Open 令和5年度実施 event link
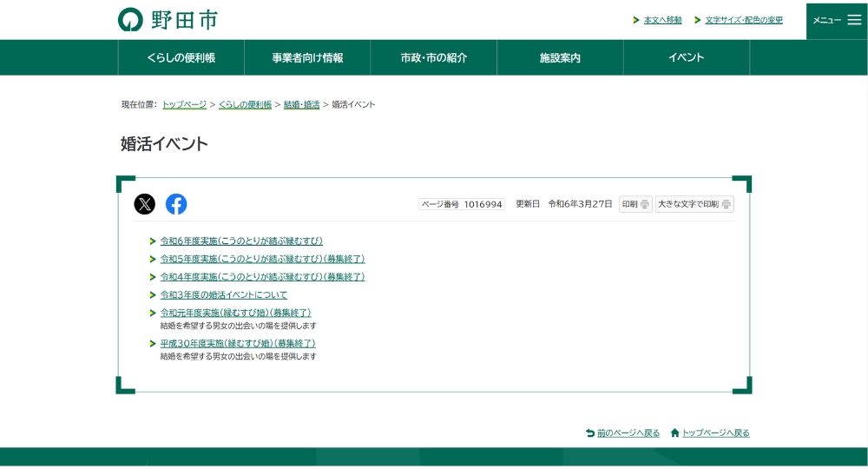The image size is (868, 469). coord(262,259)
